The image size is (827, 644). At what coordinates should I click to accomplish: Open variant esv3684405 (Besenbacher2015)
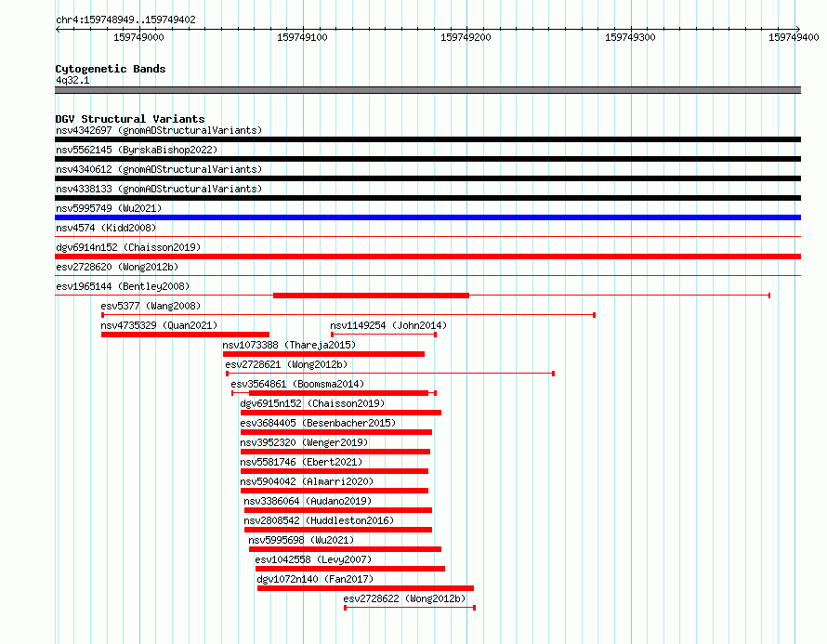point(318,423)
